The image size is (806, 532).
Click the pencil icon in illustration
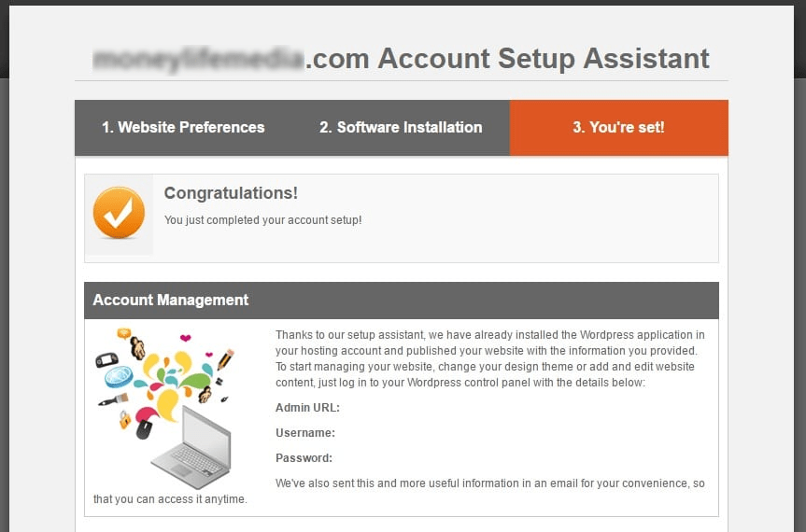click(x=226, y=358)
